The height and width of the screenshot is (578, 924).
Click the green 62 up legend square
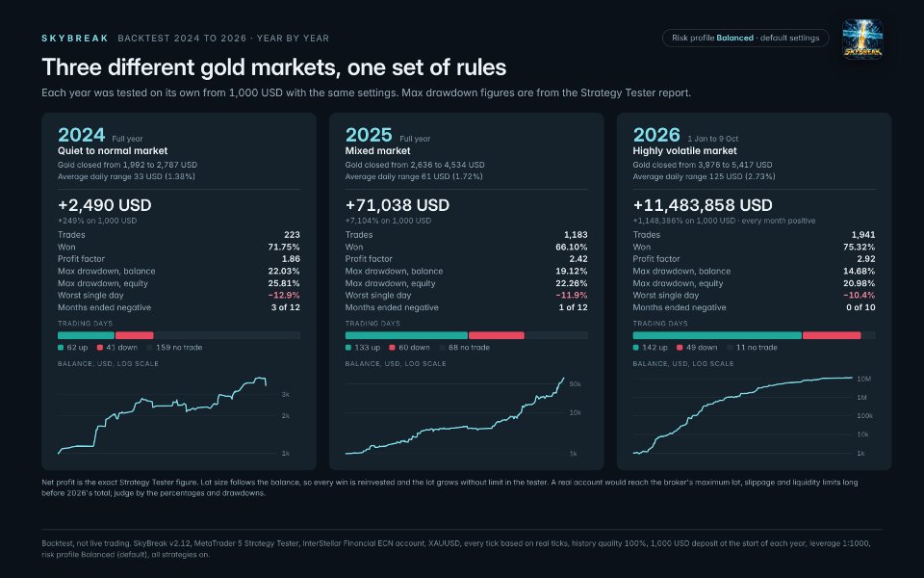61,348
